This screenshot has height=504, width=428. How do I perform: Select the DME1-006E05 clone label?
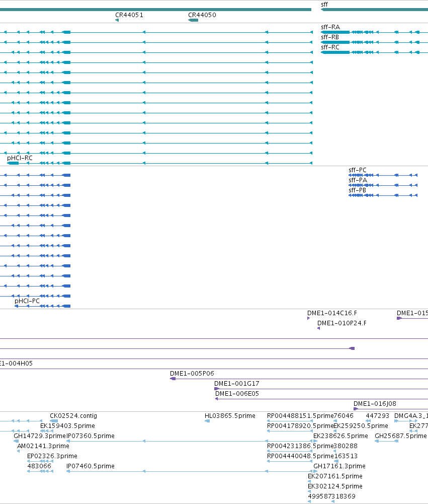[x=237, y=393]
